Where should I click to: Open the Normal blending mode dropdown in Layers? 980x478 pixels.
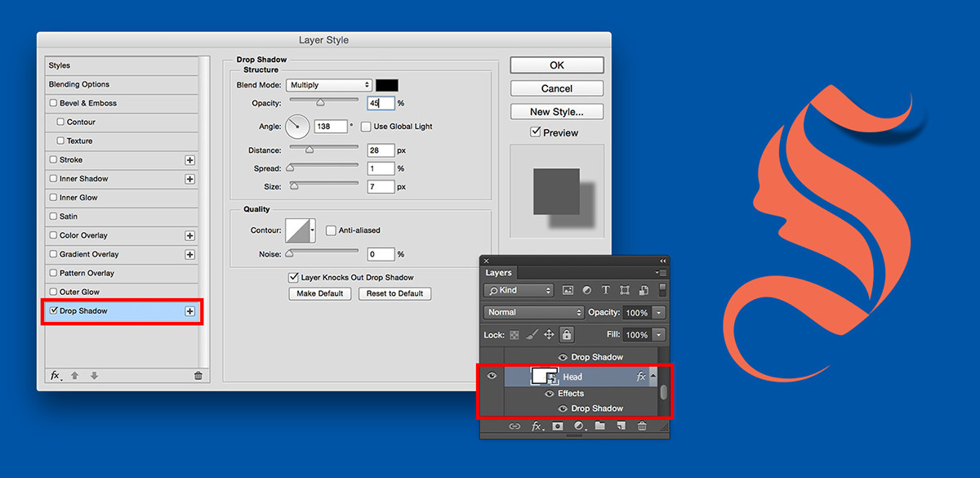(x=533, y=312)
